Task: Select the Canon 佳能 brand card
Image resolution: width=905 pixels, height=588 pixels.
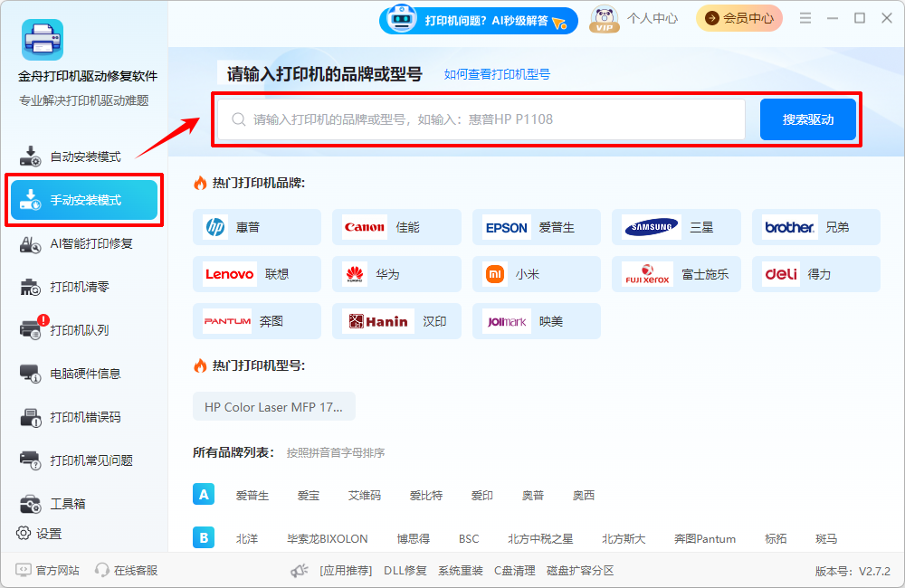Action: point(396,227)
